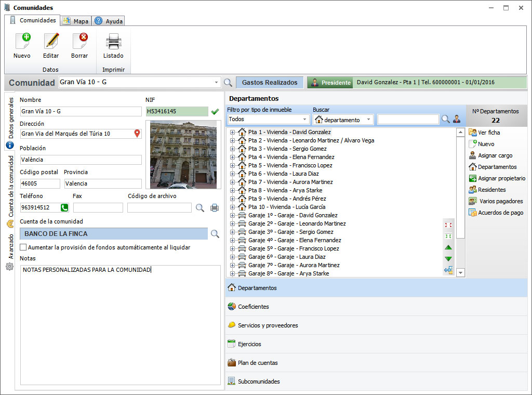Move the department up with the green arrow
Viewport: 532px width, 395px height.
[x=448, y=247]
